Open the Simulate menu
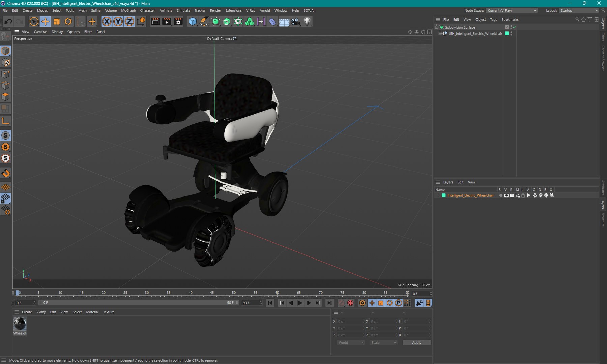This screenshot has height=364, width=607. click(183, 11)
